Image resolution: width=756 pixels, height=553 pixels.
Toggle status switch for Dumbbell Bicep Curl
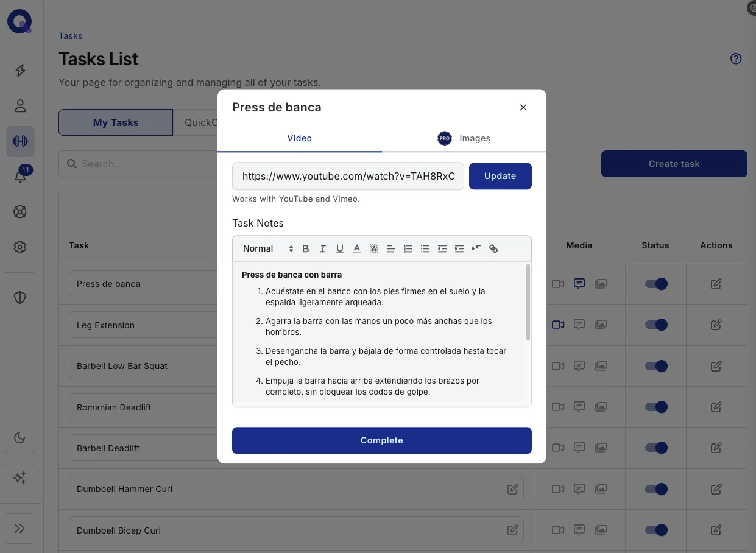tap(656, 530)
